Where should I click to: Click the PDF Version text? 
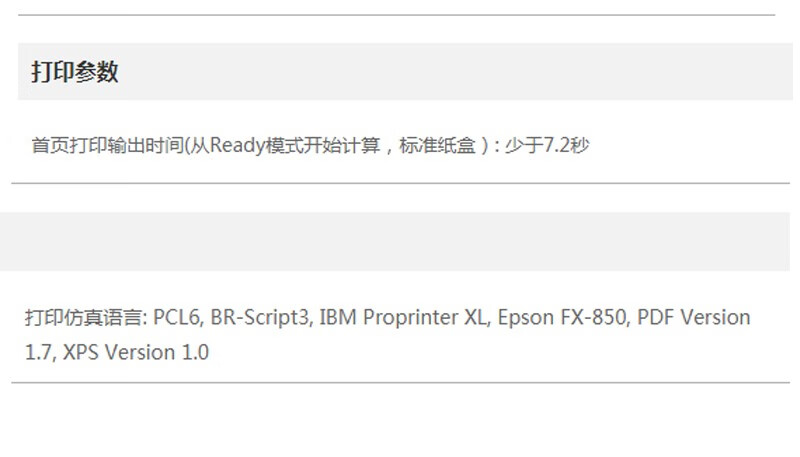coord(694,318)
